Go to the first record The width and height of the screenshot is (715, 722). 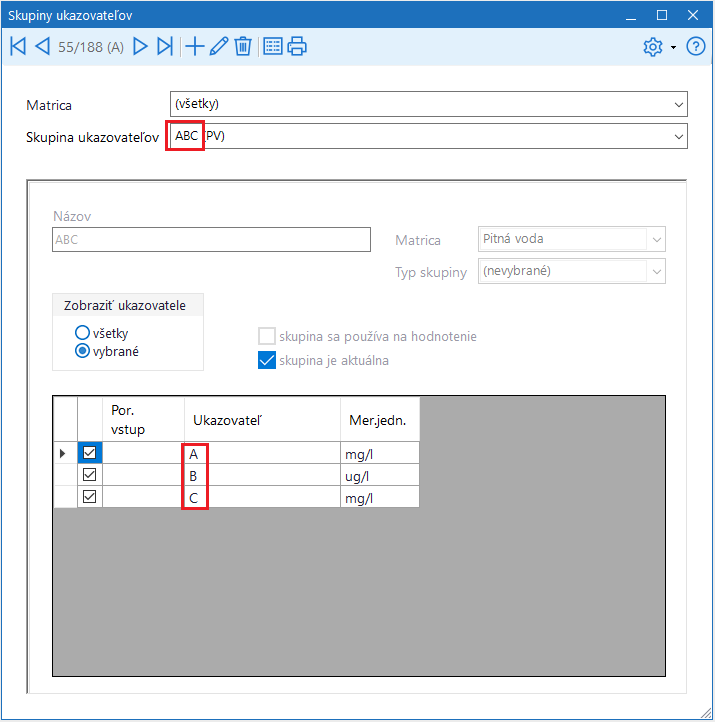point(18,46)
